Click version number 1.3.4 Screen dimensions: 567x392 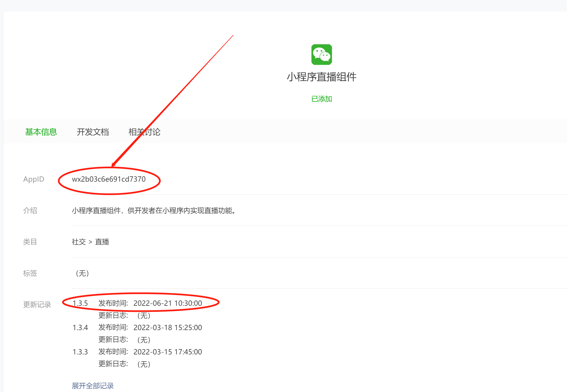pyautogui.click(x=80, y=328)
